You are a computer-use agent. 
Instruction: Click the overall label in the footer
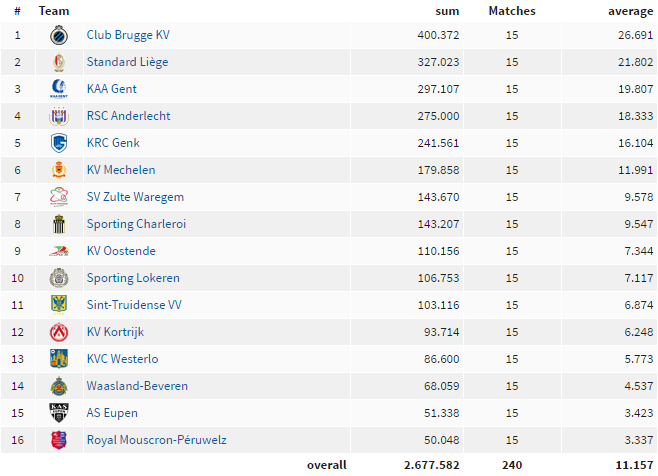click(x=326, y=465)
